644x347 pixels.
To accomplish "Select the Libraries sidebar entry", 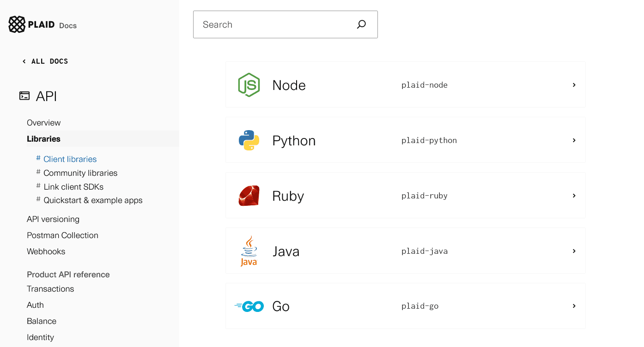I will click(43, 138).
